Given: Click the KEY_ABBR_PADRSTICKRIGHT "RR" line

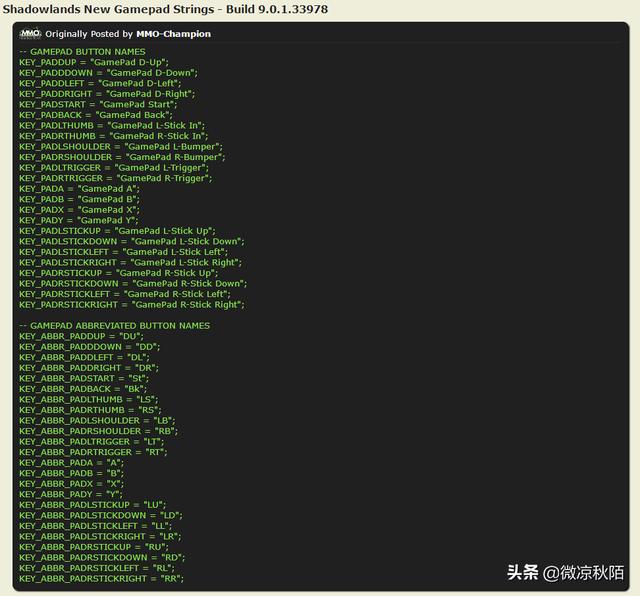Looking at the screenshot, I should point(102,578).
